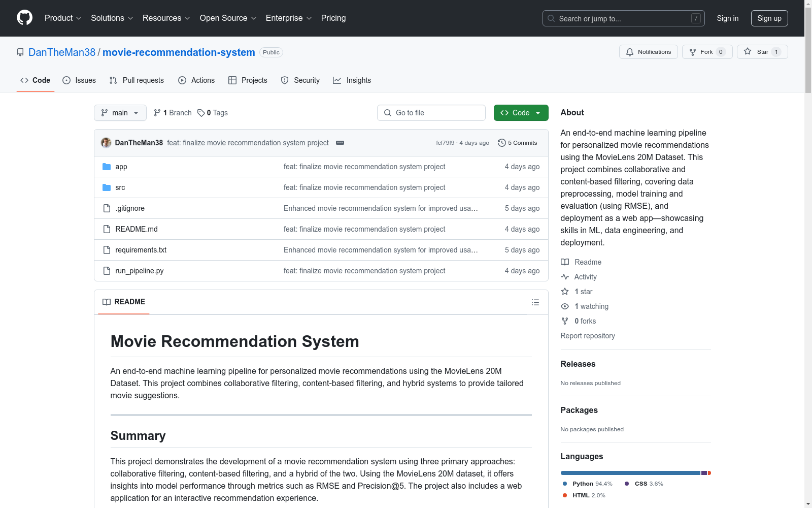The image size is (812, 508).
Task: Click the Python 94.4% language entry
Action: pyautogui.click(x=588, y=484)
